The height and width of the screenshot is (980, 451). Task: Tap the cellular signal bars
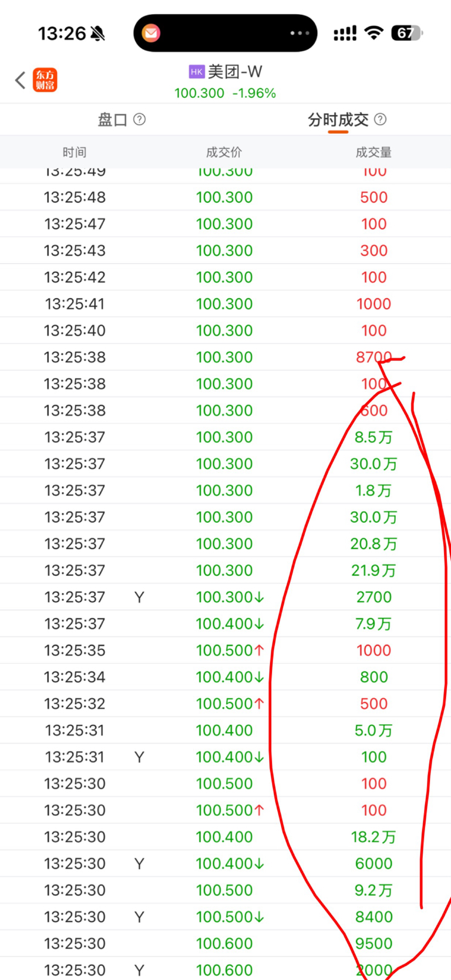(345, 33)
